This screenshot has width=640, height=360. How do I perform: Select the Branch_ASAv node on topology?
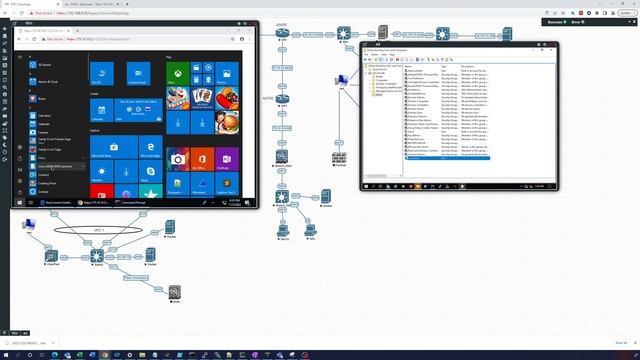(282, 157)
